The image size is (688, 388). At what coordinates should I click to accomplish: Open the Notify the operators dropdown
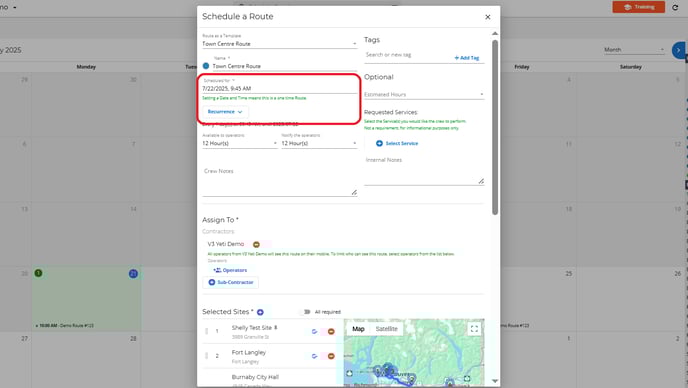[319, 144]
